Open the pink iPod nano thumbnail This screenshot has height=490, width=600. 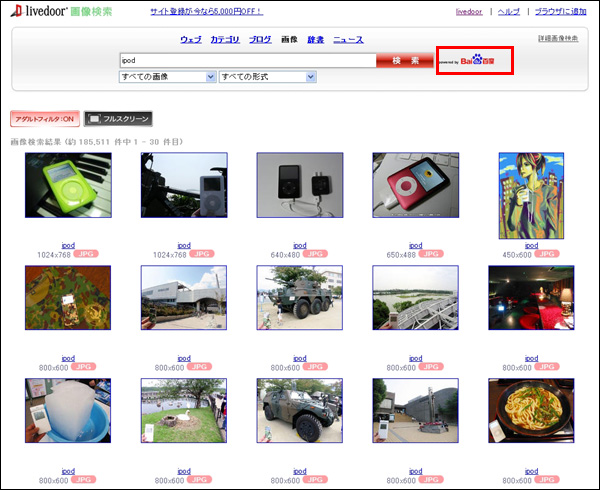click(415, 185)
